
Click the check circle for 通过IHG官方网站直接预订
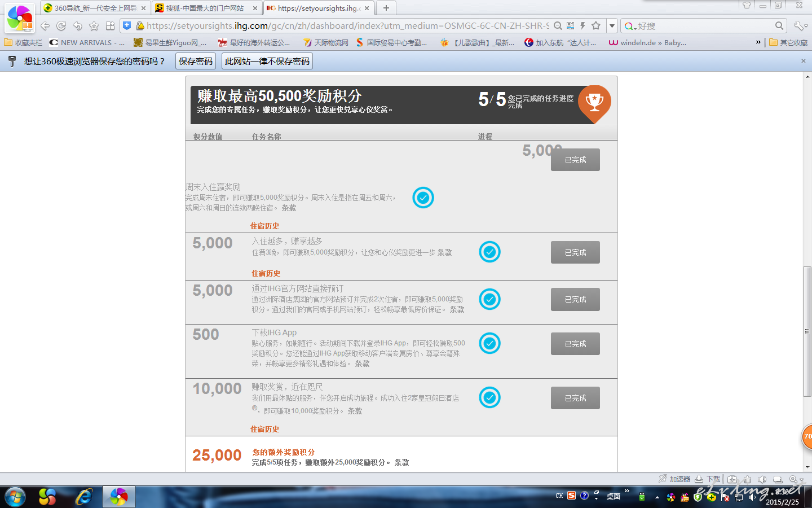pos(489,299)
